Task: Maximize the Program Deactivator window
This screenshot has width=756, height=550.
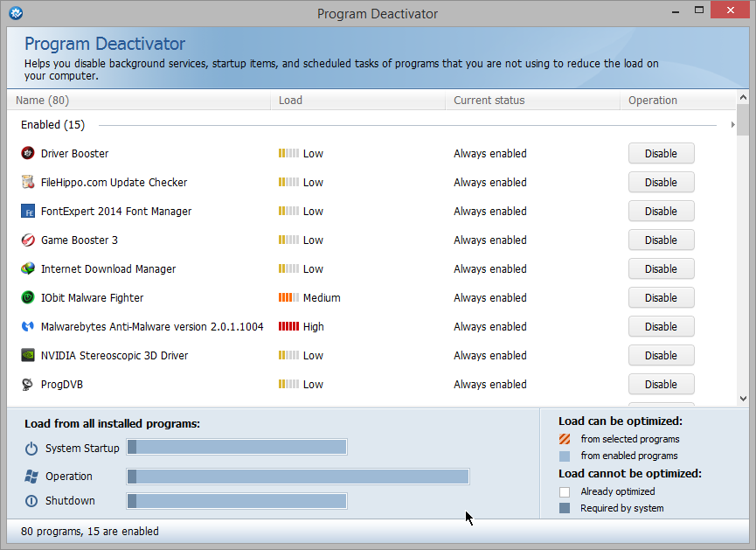Action: pyautogui.click(x=698, y=10)
